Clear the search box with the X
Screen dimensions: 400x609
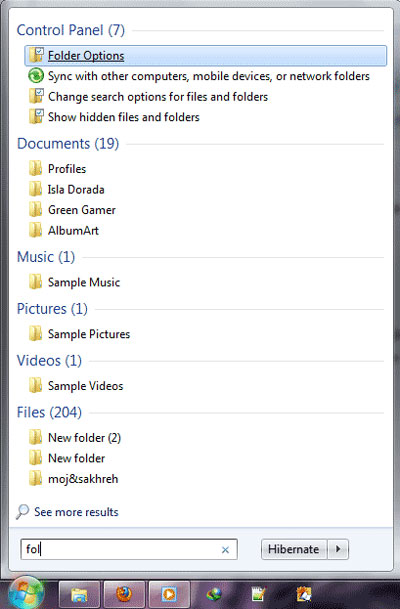225,550
